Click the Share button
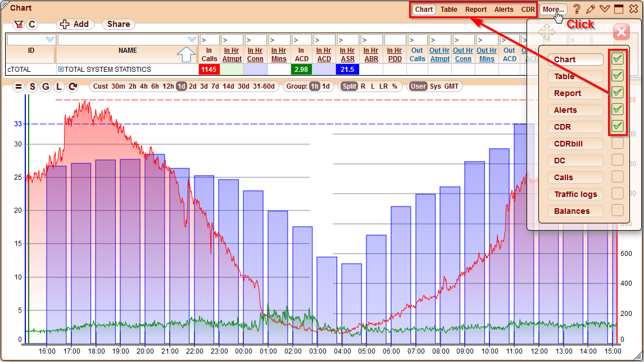The height and width of the screenshot is (362, 644). click(119, 24)
